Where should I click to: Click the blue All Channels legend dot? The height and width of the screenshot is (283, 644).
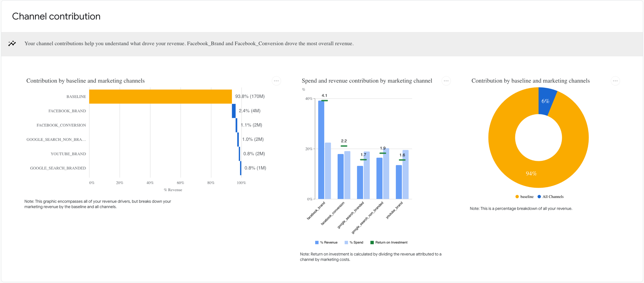point(539,196)
